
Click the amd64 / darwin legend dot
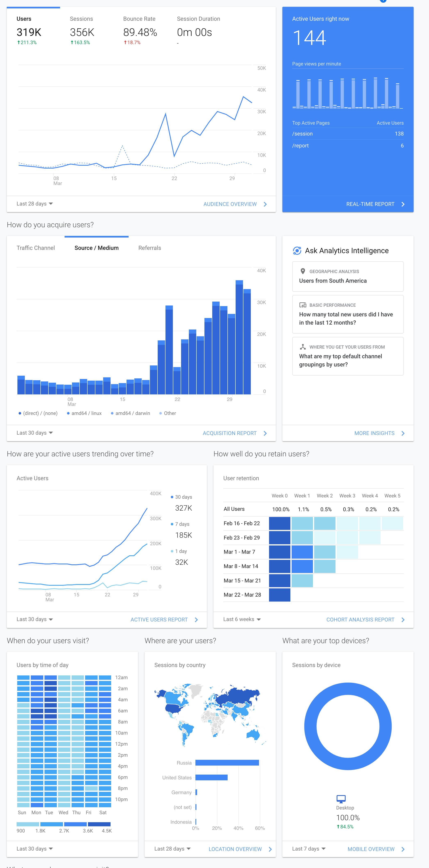pos(112,413)
